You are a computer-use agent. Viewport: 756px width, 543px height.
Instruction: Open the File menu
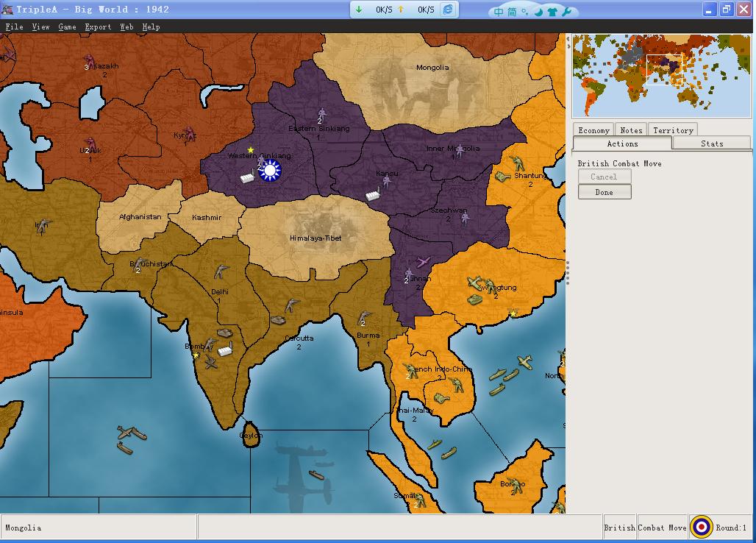[15, 27]
